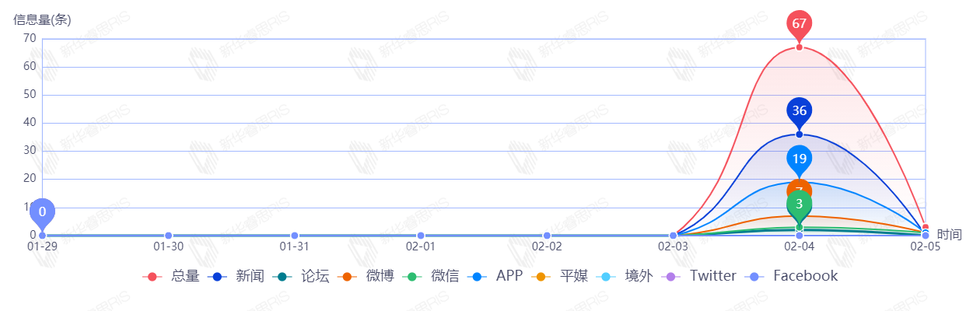
Task: Click the dark blue 36 marker pin
Action: 799,113
